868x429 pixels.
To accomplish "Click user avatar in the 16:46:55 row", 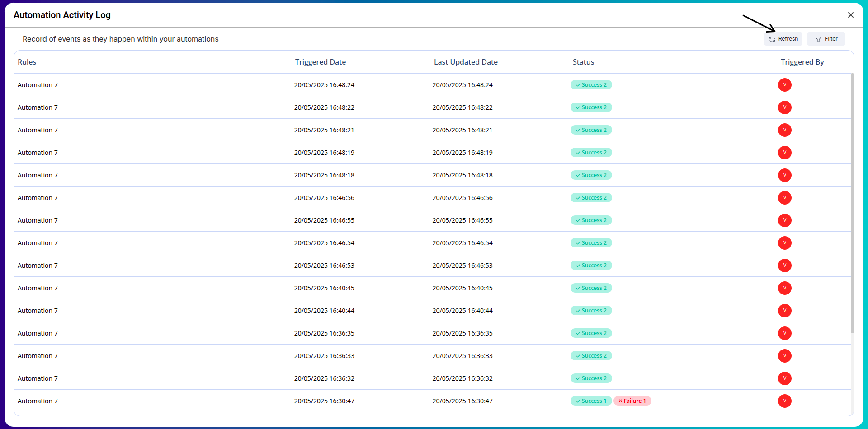I will tap(784, 220).
